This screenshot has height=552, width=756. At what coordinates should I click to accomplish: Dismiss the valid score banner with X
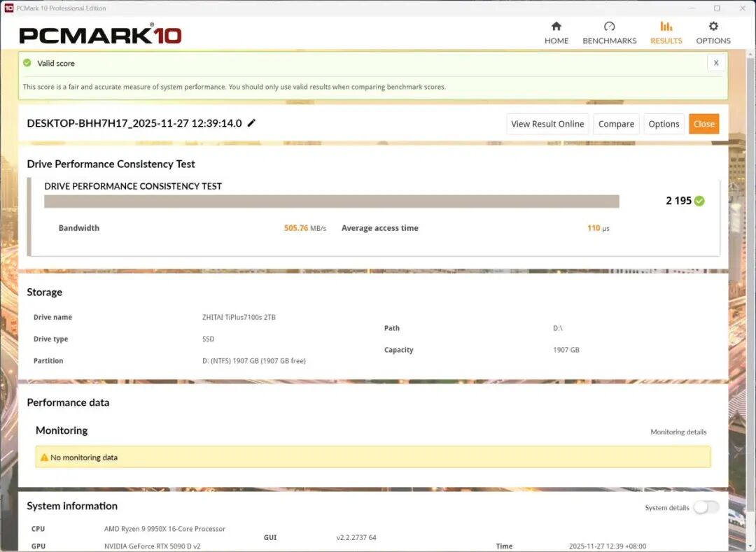click(716, 63)
